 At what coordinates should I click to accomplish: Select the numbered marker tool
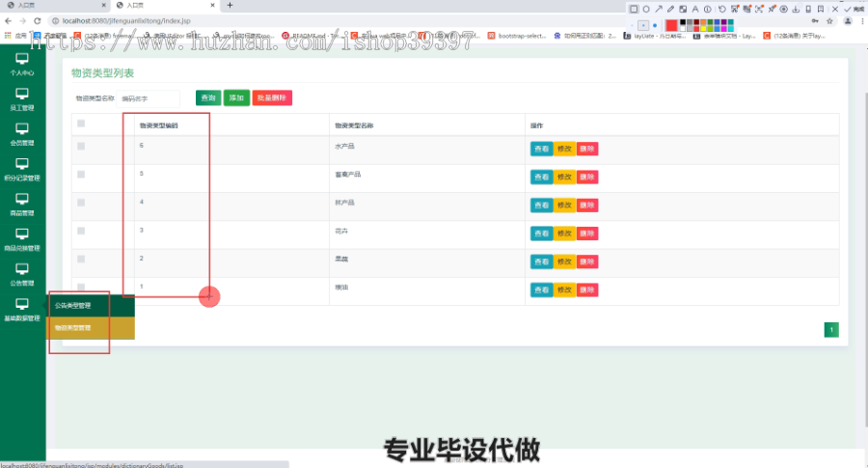click(x=708, y=9)
